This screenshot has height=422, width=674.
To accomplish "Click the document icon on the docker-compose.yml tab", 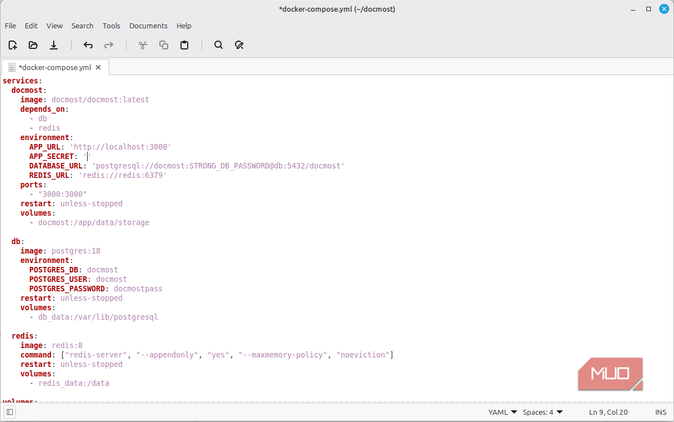I will 12,67.
